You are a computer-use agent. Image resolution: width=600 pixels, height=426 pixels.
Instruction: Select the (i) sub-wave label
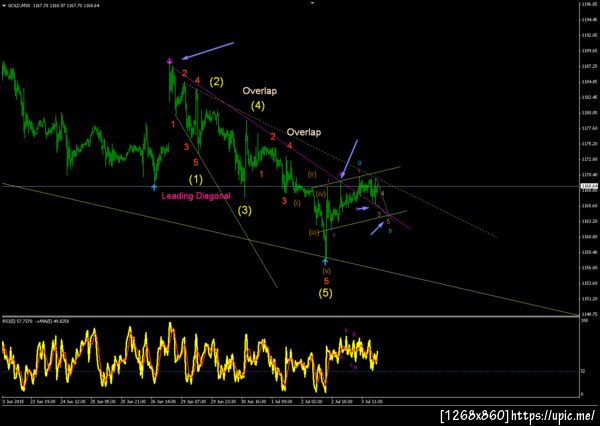(297, 203)
